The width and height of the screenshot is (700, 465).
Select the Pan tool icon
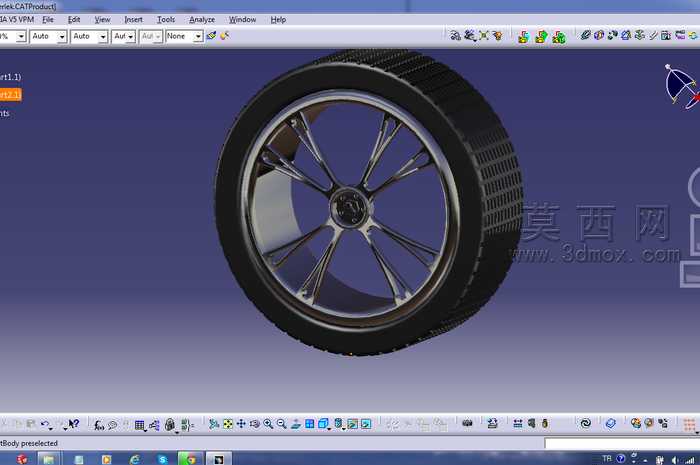pyautogui.click(x=241, y=423)
